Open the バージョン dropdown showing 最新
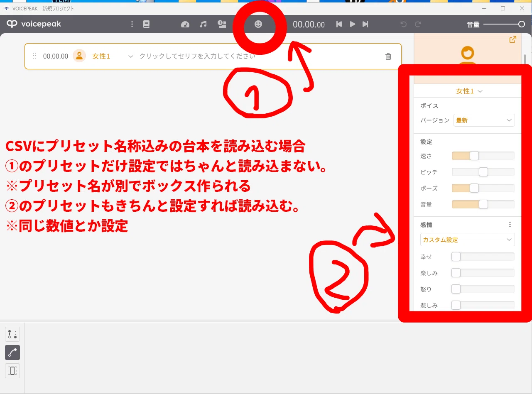The image size is (532, 394). point(484,120)
